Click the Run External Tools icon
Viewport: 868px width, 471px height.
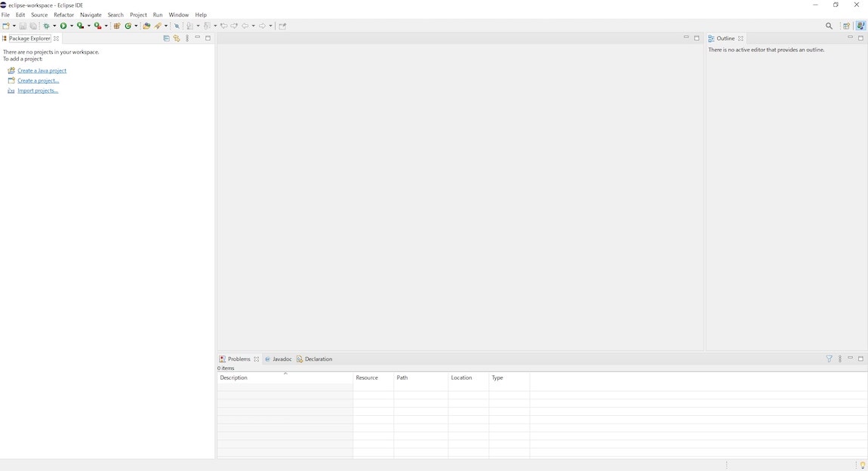(98, 26)
